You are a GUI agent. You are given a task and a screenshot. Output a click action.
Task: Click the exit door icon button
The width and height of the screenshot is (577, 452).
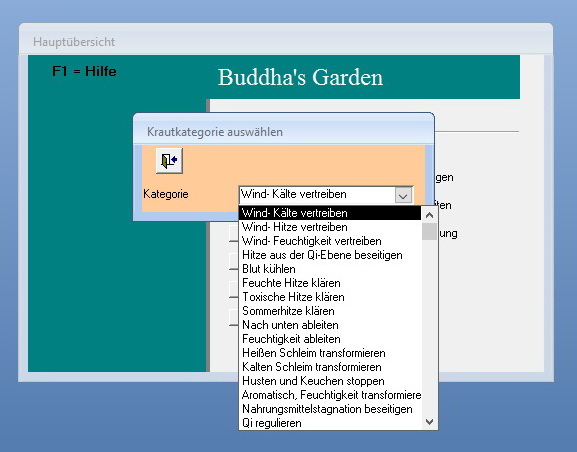pos(169,161)
